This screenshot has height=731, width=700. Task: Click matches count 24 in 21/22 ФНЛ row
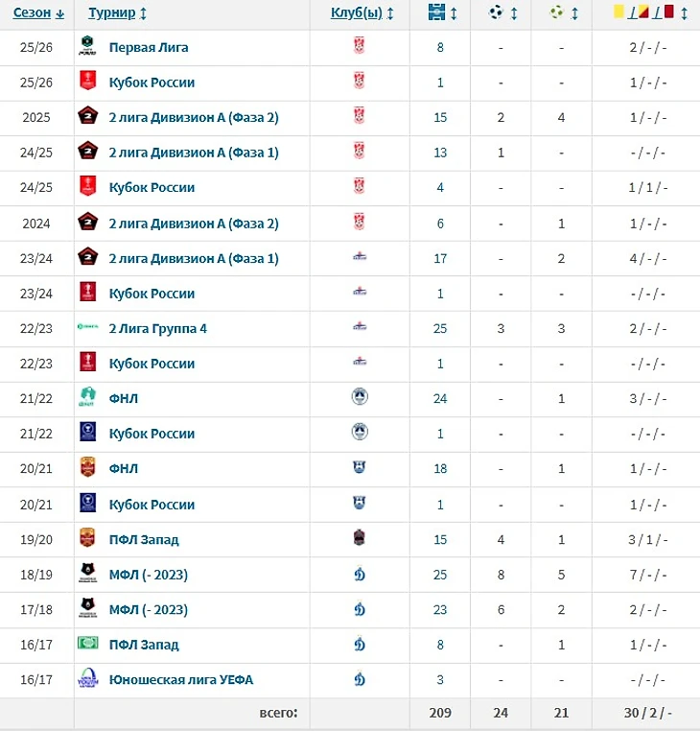pos(440,398)
